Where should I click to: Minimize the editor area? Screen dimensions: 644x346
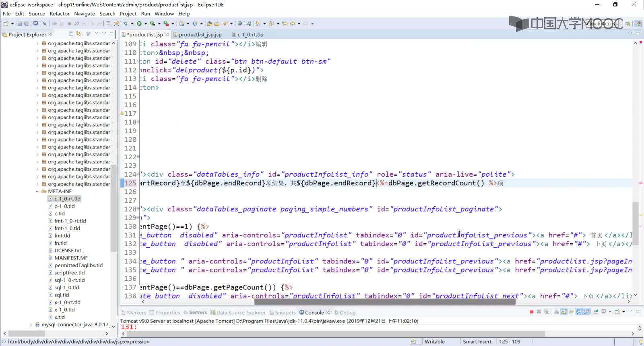(x=630, y=33)
